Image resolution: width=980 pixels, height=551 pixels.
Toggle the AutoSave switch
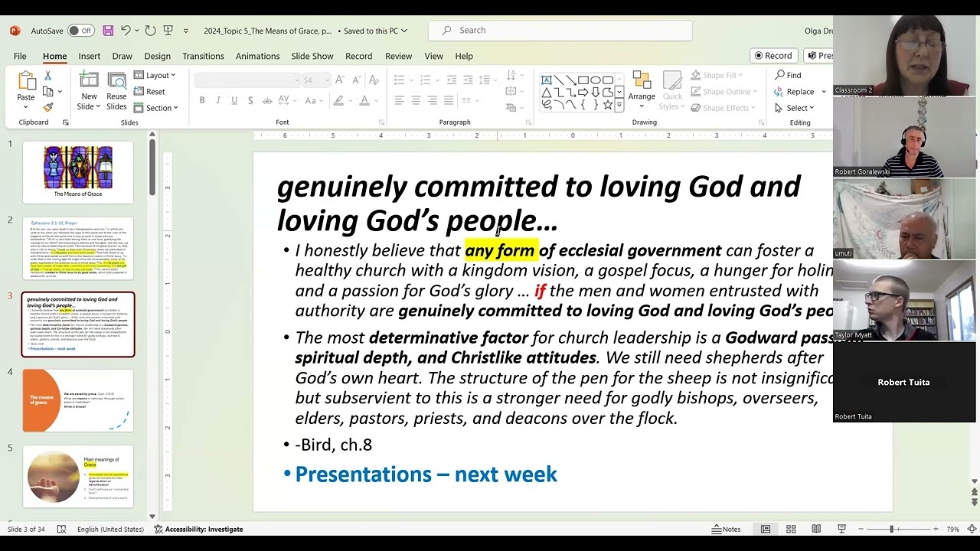click(x=80, y=31)
